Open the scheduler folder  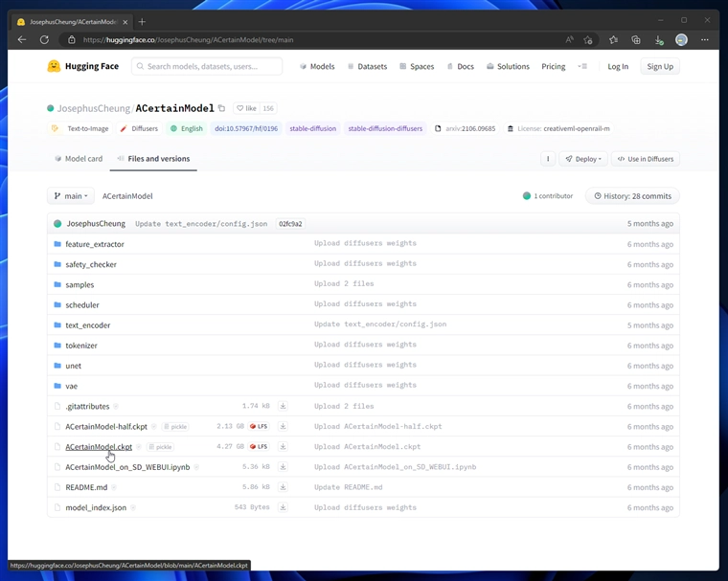click(82, 305)
